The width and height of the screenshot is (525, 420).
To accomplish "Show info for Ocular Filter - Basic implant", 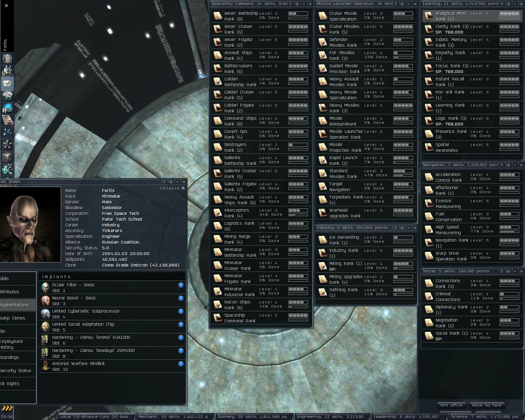I will (180, 285).
